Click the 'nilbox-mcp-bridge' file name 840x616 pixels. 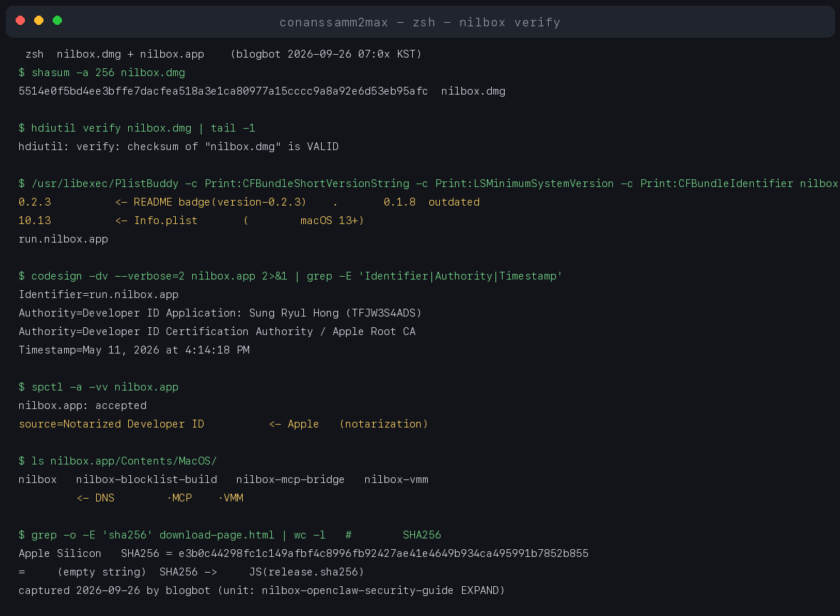[x=290, y=479]
